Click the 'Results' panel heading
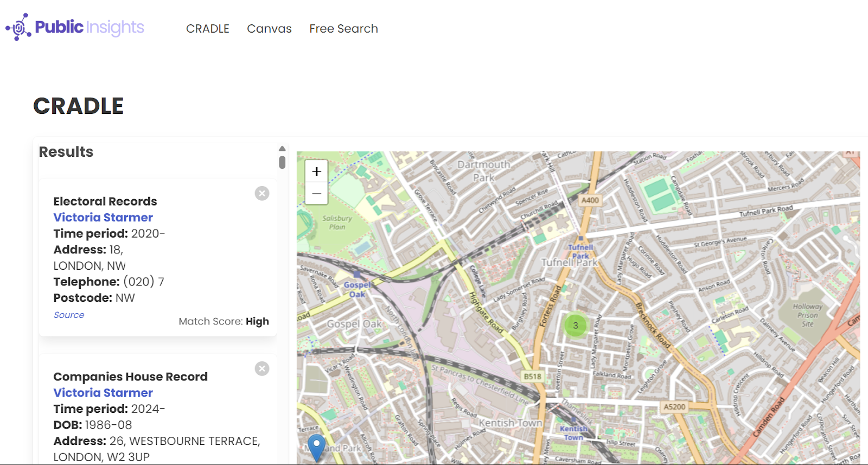Screen dimensions: 868x465 point(66,152)
